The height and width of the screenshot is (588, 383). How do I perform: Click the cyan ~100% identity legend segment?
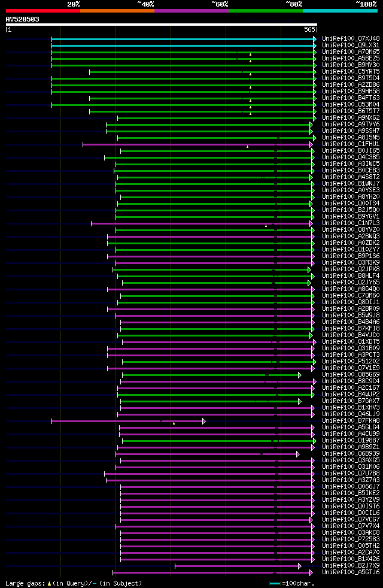coord(341,11)
